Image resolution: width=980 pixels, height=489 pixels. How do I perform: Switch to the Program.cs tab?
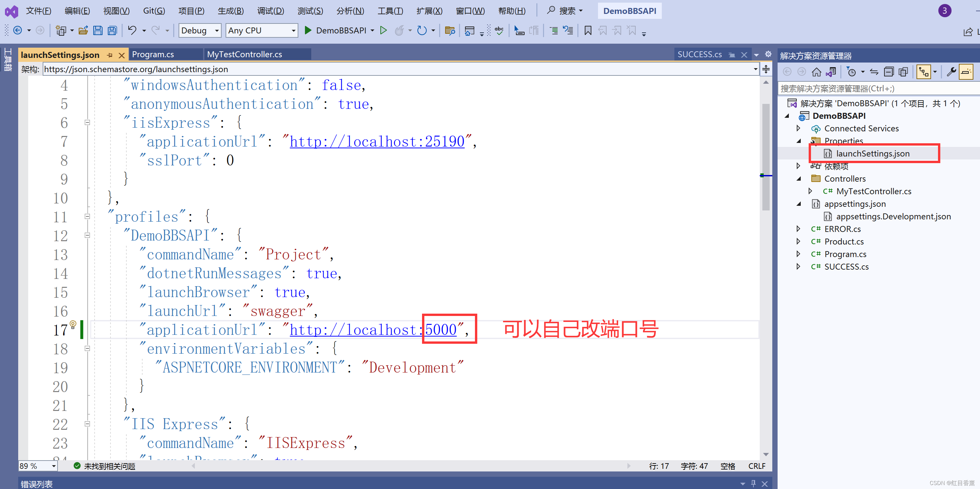click(x=152, y=54)
